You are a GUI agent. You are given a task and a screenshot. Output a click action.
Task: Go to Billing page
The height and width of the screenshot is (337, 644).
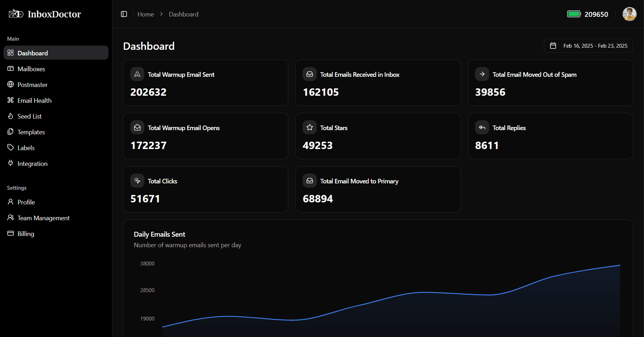(56, 234)
